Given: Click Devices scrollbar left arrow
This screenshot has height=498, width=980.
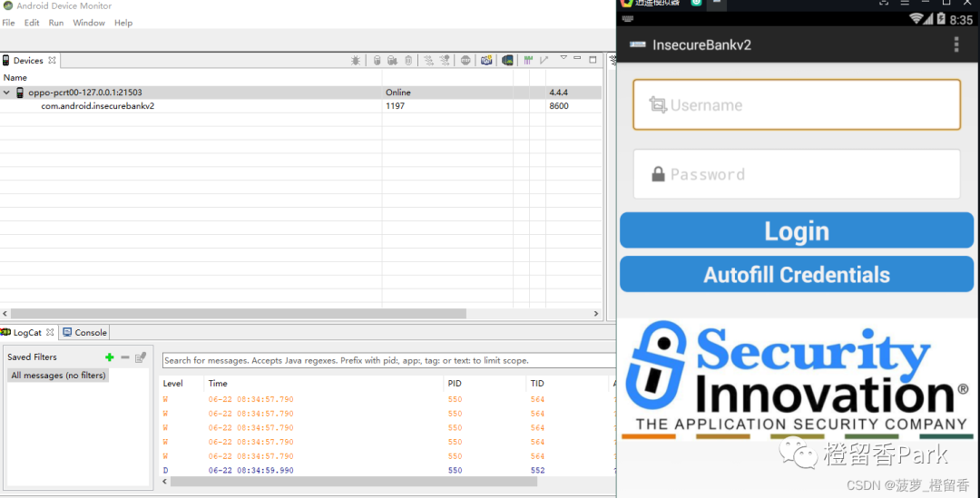Looking at the screenshot, I should (5, 314).
